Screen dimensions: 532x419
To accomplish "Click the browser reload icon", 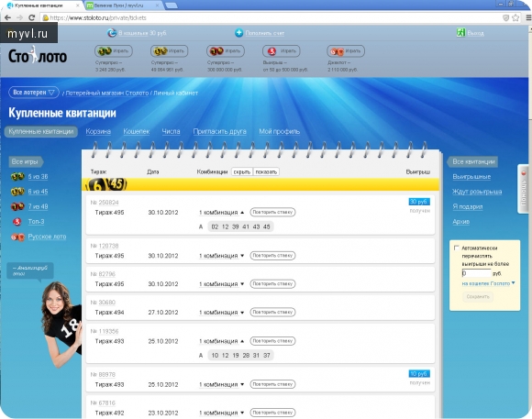I will coord(31,17).
